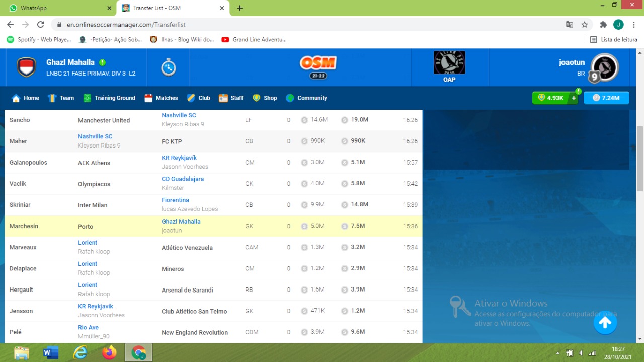Screen dimensions: 644x362
Task: Open Chrome extensions puzzle icon
Action: (603, 24)
